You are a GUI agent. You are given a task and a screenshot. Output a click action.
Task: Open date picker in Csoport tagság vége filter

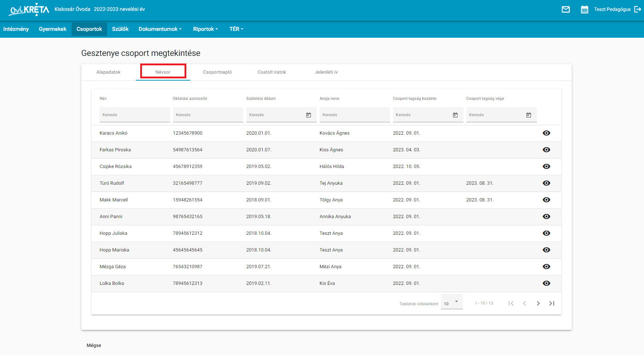pyautogui.click(x=528, y=115)
